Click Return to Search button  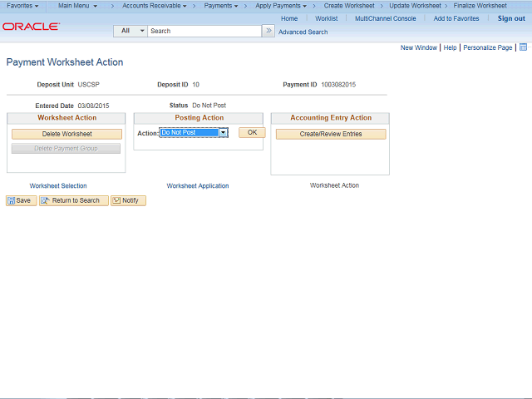click(x=74, y=200)
